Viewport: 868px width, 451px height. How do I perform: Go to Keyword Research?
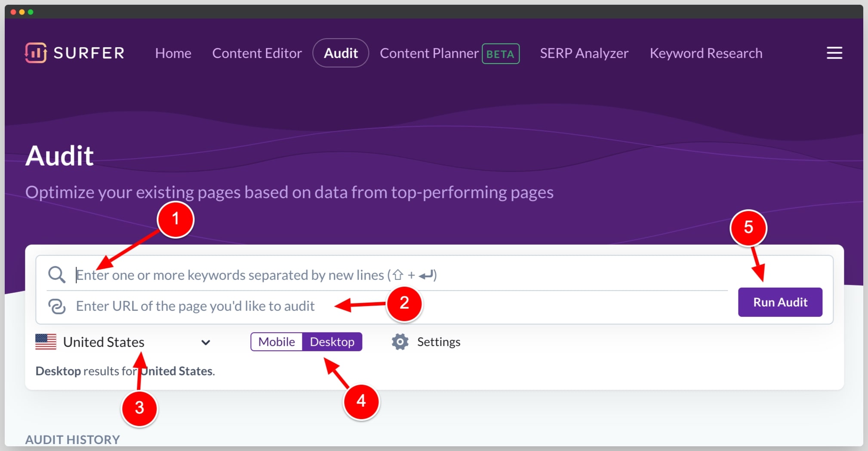[x=706, y=53]
